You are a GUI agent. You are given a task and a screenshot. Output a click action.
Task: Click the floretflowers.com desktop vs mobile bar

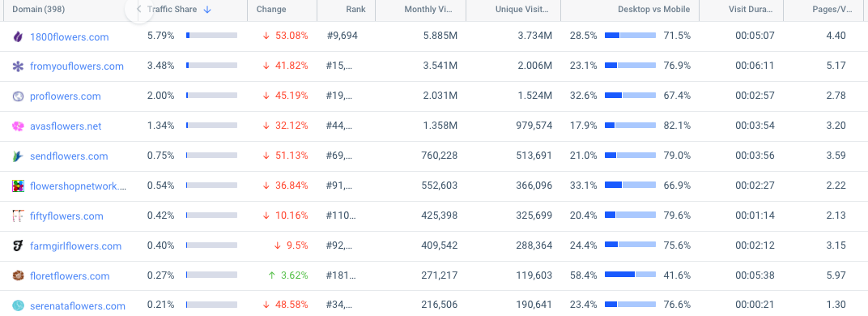coord(630,275)
